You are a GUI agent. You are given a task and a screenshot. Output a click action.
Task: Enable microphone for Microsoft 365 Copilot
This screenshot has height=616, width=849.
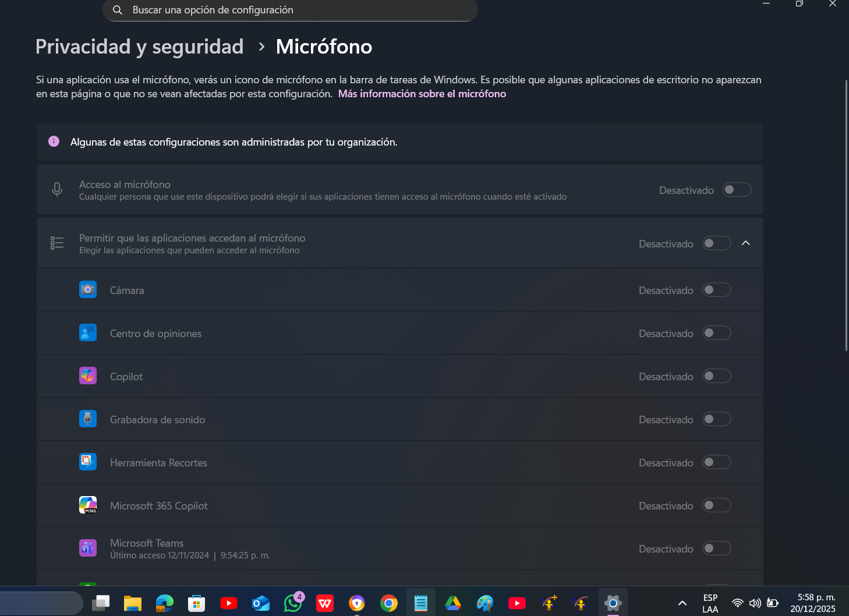pyautogui.click(x=716, y=505)
